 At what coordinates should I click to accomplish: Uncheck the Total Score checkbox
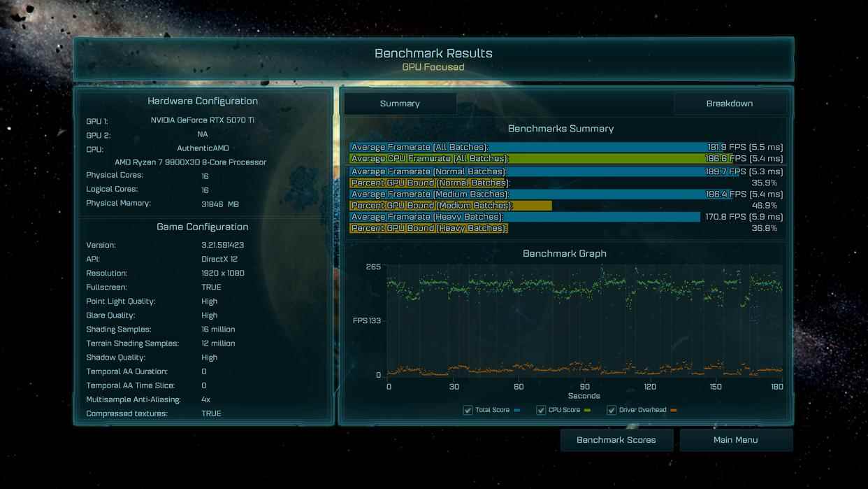pyautogui.click(x=468, y=410)
